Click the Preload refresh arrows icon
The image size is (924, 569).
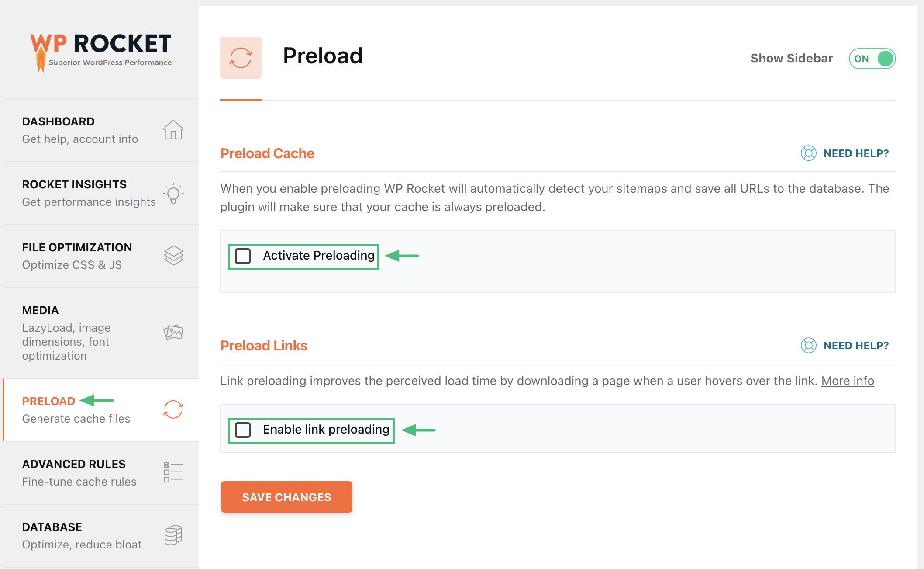[x=173, y=409]
